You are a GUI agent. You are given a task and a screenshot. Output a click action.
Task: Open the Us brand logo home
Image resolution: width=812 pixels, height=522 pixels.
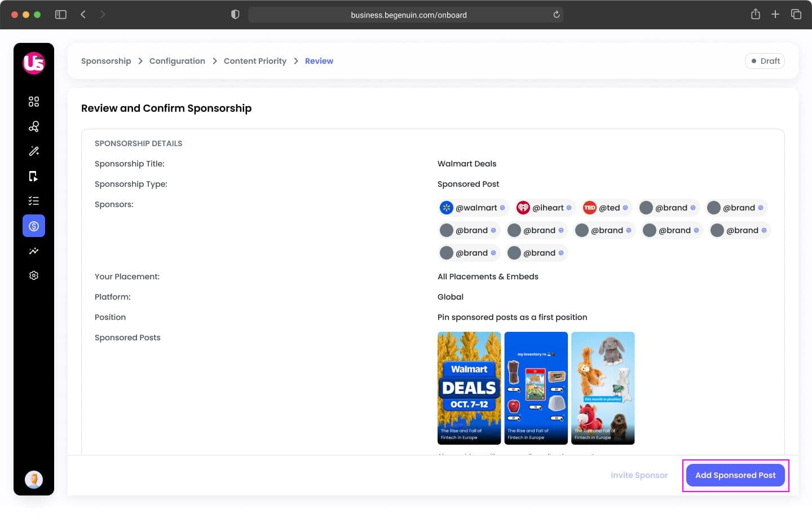(x=34, y=63)
